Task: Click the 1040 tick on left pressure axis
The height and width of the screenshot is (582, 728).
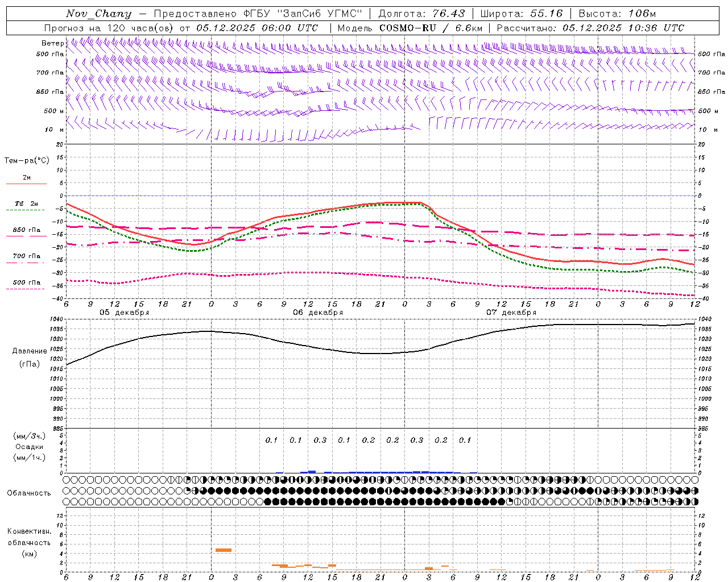Action: click(55, 319)
